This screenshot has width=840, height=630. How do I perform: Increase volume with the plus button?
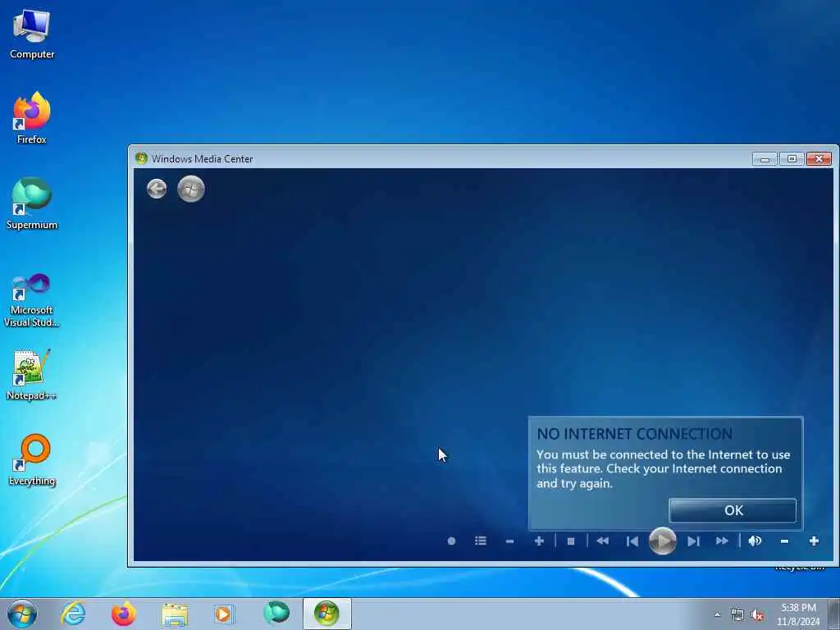[x=815, y=541]
